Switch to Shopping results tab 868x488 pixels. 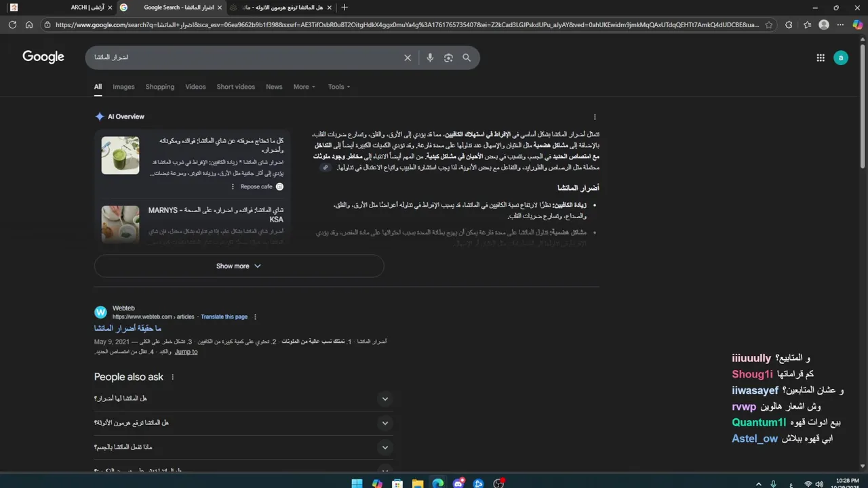[x=160, y=87]
